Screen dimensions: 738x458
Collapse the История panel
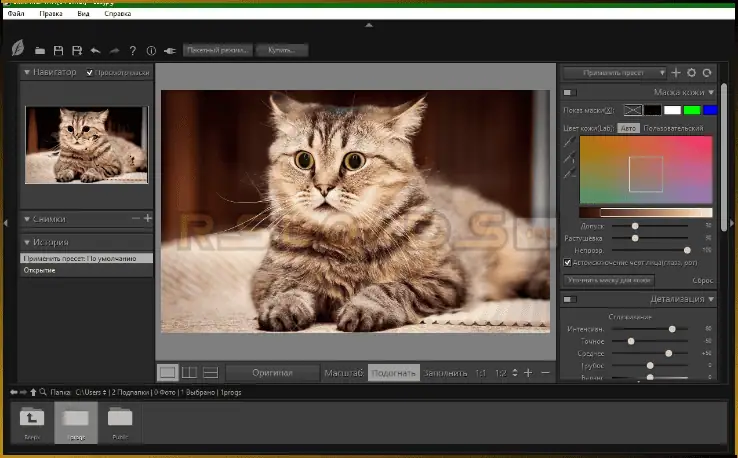[27, 242]
